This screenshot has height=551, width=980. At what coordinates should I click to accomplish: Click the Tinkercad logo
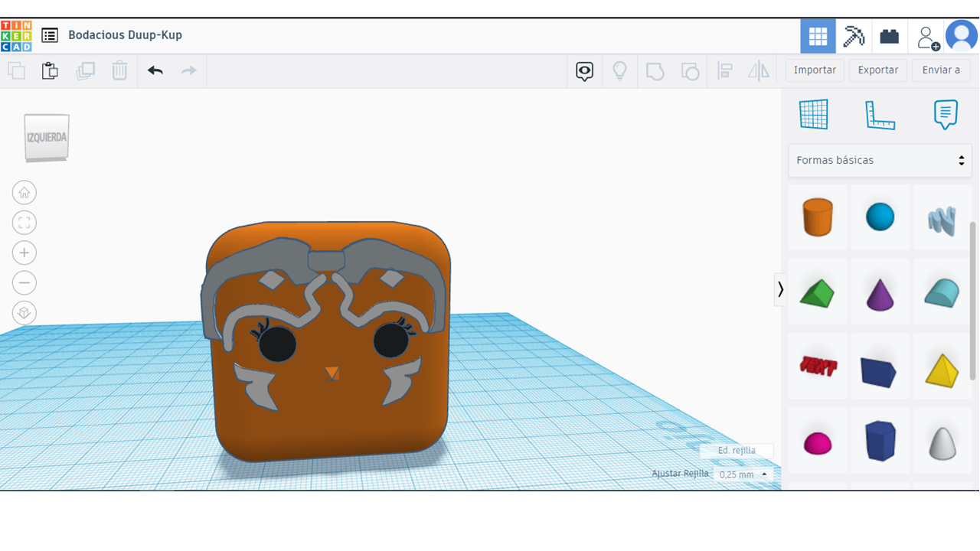[16, 35]
